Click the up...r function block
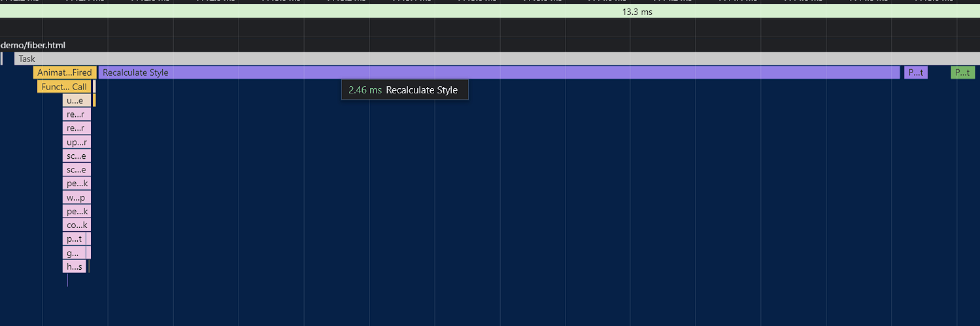Viewport: 980px width, 326px height. pos(76,142)
